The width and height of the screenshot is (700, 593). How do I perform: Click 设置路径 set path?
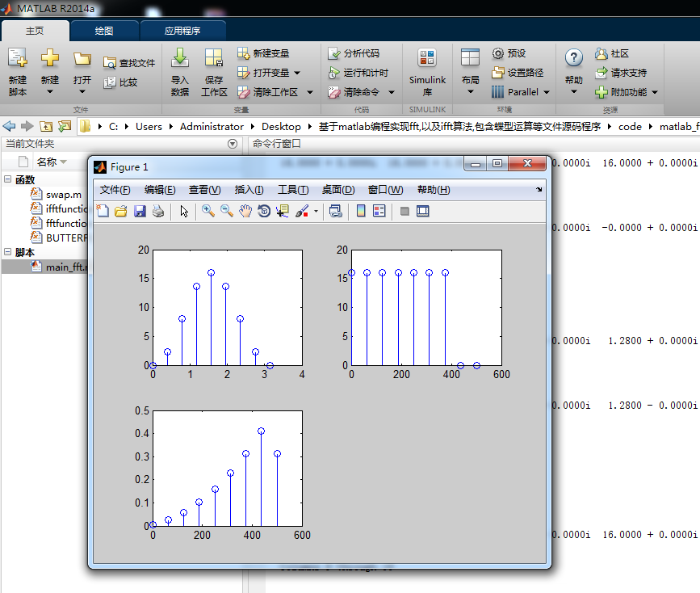(518, 73)
